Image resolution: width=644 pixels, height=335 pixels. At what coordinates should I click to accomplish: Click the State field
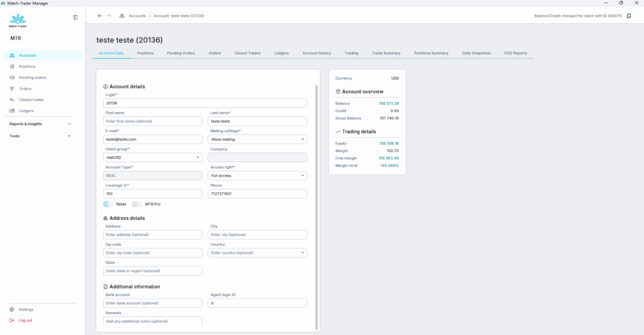coord(152,270)
